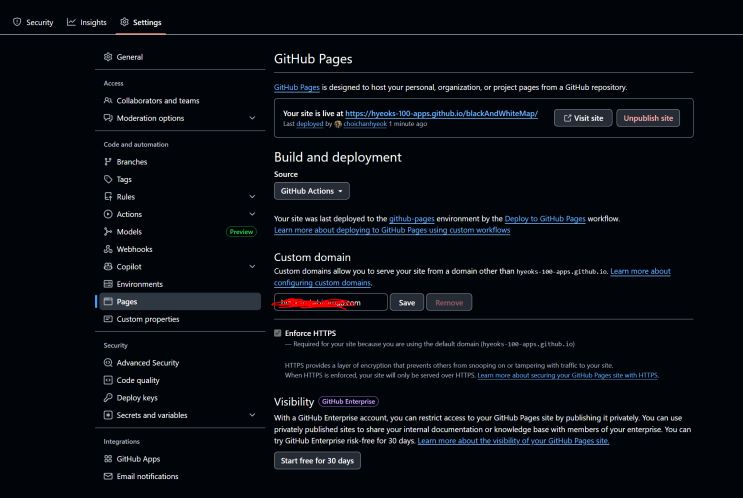The width and height of the screenshot is (743, 498).
Task: Open Email notifications settings
Action: point(180,477)
